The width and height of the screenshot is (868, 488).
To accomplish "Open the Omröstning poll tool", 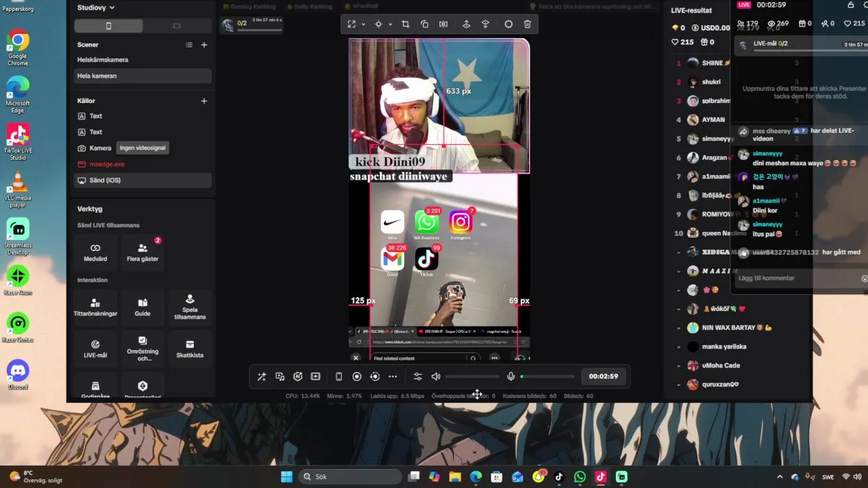I will tap(142, 348).
